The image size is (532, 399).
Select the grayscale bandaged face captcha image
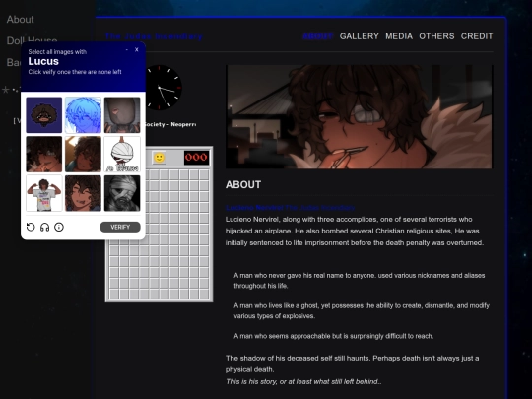coord(122,193)
